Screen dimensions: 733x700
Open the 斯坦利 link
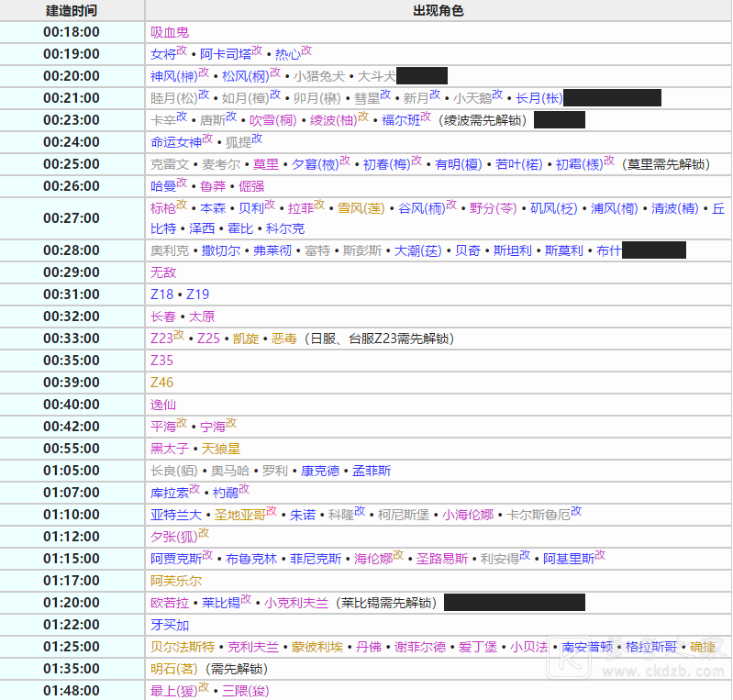513,250
